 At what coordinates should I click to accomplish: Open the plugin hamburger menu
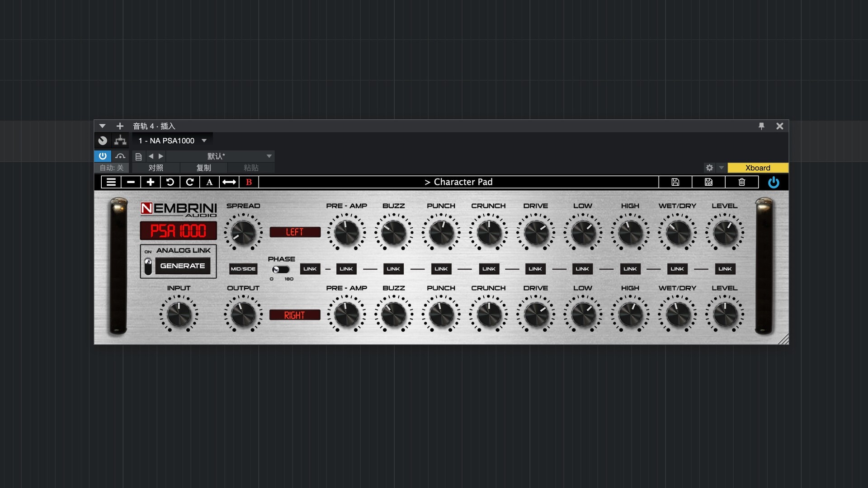click(111, 182)
